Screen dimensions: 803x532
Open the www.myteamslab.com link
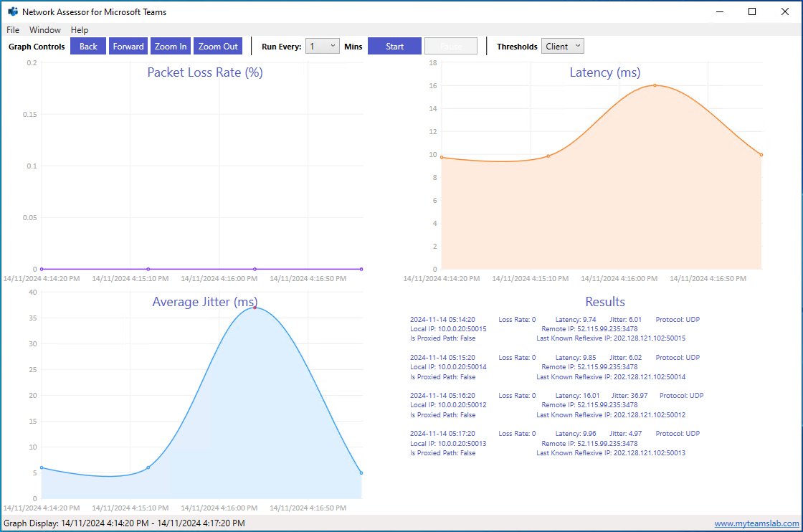pos(756,523)
